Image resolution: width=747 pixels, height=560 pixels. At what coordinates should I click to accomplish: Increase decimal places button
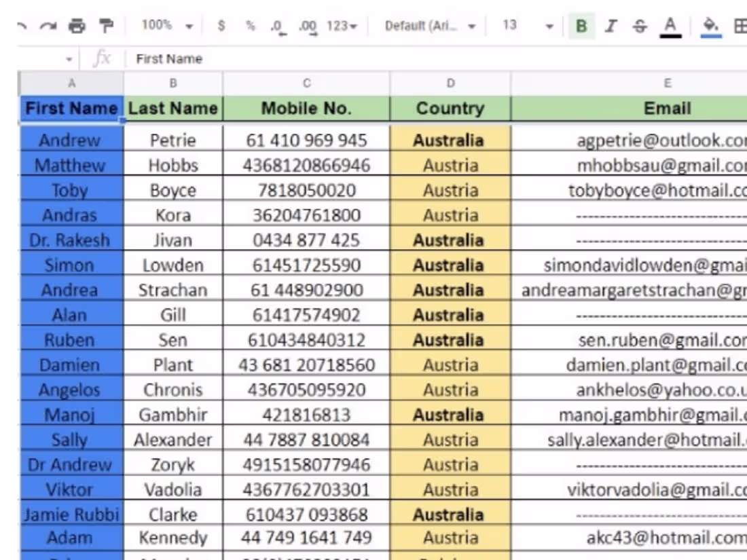pyautogui.click(x=308, y=26)
